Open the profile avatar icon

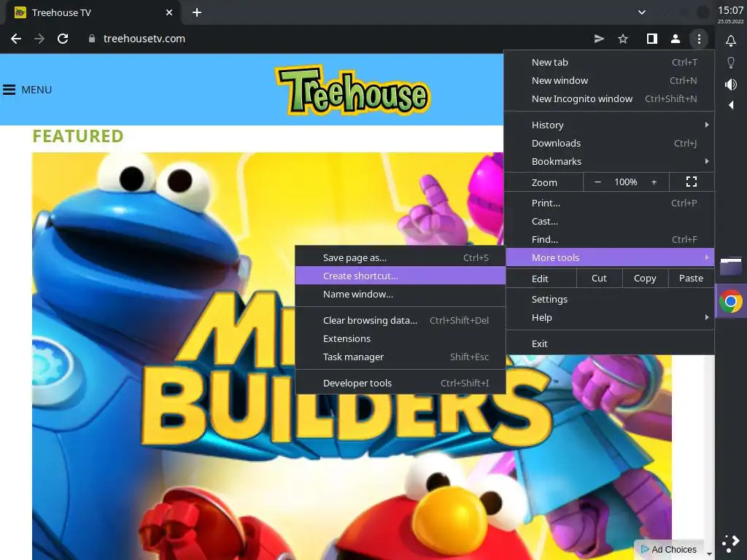675,39
